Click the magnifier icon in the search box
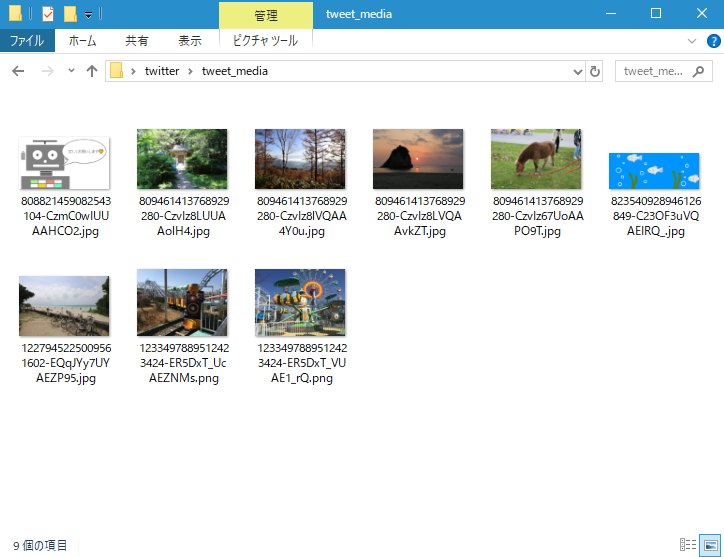Image resolution: width=724 pixels, height=557 pixels. click(x=699, y=71)
